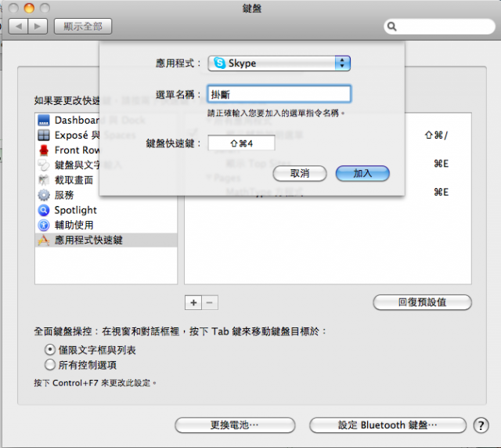Select the 僅限文字框與列表 radio button
Viewport: 501px width, 448px height.
[50, 349]
